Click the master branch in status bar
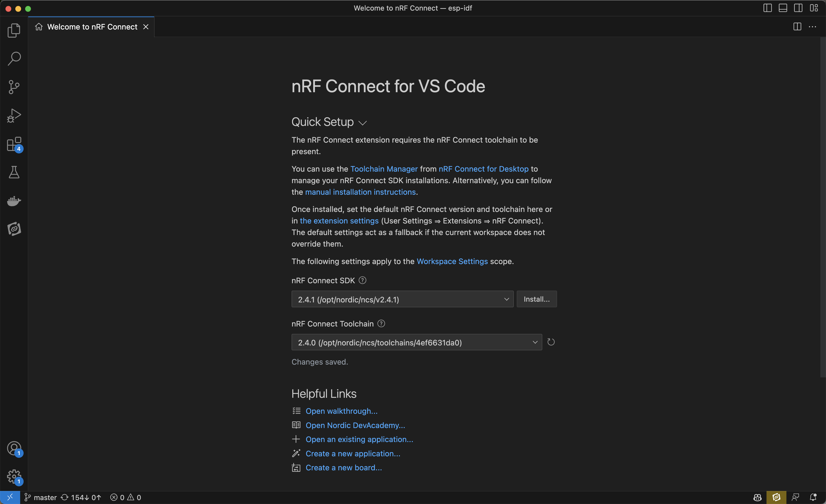The image size is (826, 504). 41,497
